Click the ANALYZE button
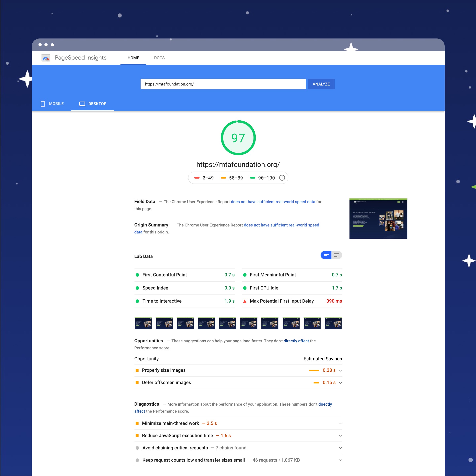Viewport: 476px width, 476px height. coord(321,84)
